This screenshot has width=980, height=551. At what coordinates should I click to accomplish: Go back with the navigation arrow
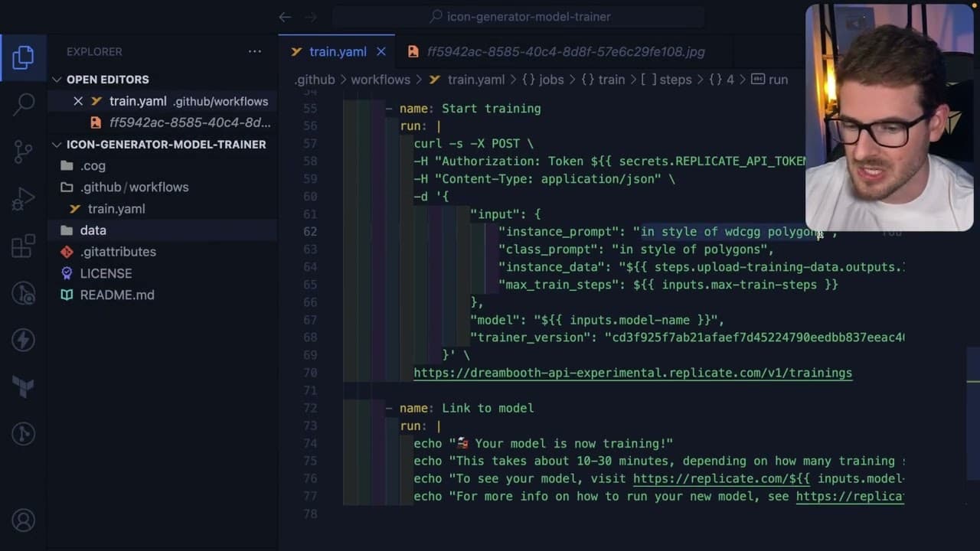285,17
